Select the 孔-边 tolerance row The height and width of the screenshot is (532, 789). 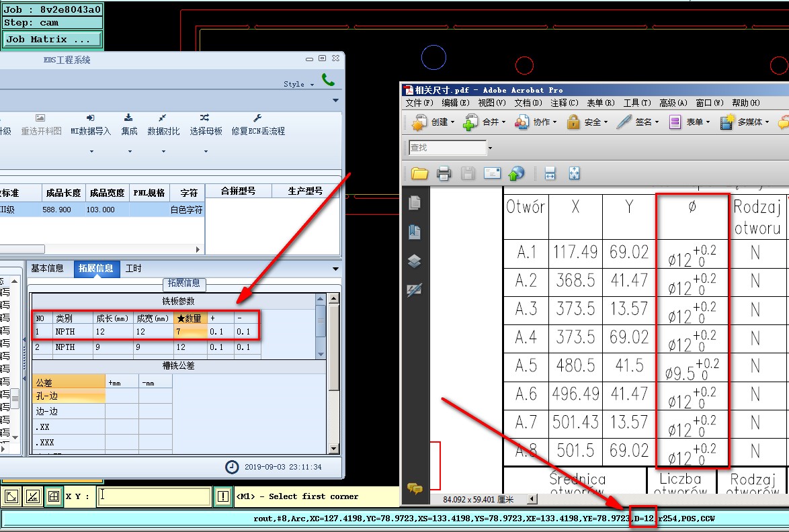click(69, 396)
